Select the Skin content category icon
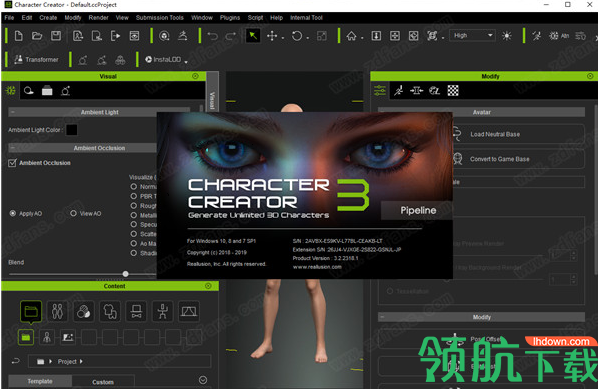This screenshot has width=598, height=389. pyautogui.click(x=84, y=312)
